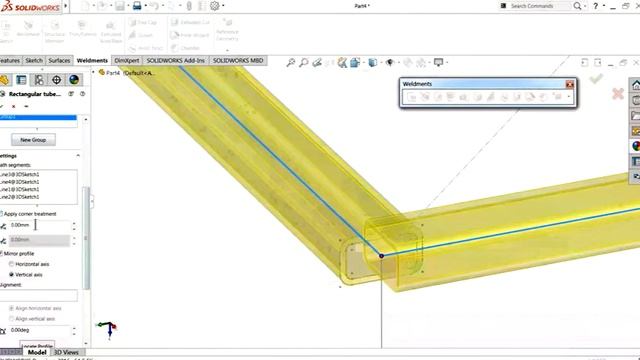Open the DimXpertManager crosshair tab icon

(56, 80)
